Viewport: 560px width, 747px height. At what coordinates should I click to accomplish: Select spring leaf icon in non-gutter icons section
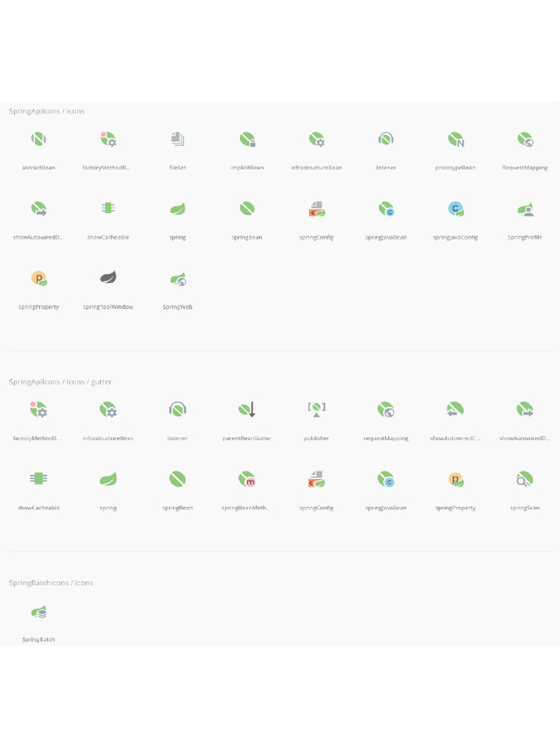coord(178,209)
